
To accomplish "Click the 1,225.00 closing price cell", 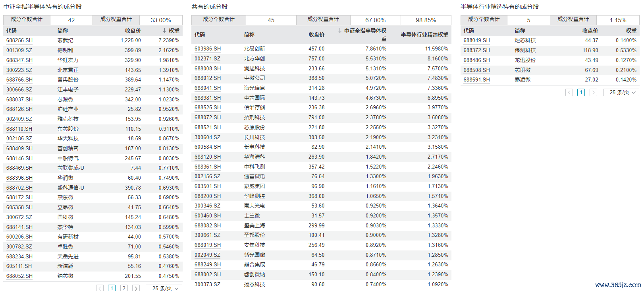I will point(131,41).
